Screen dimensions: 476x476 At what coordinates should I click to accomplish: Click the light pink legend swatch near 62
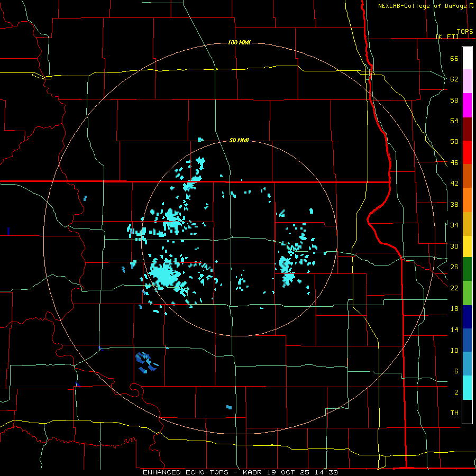467,81
